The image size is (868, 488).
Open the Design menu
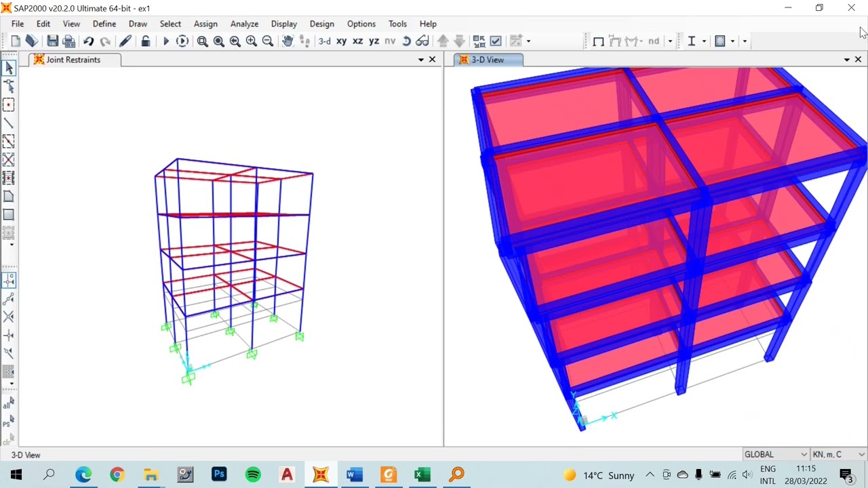coord(322,24)
